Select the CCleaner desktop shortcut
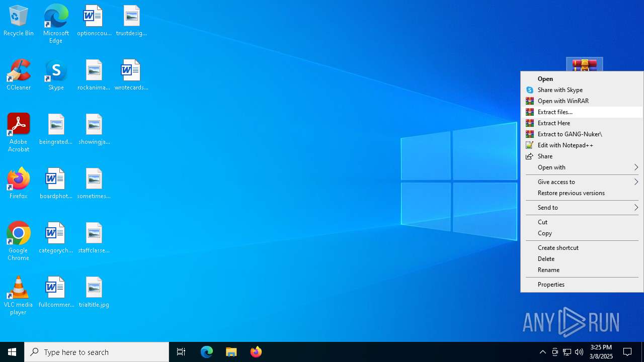Viewport: 644px width, 362px height. [x=19, y=75]
